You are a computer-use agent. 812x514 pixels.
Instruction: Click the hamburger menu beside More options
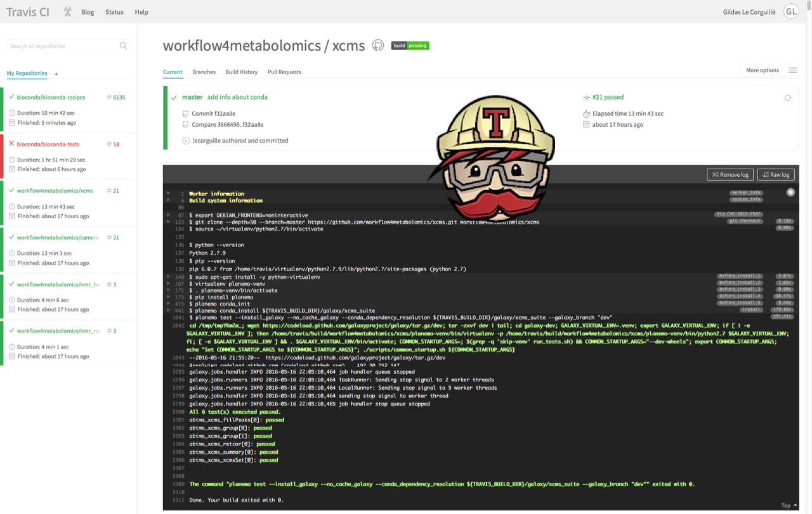792,70
